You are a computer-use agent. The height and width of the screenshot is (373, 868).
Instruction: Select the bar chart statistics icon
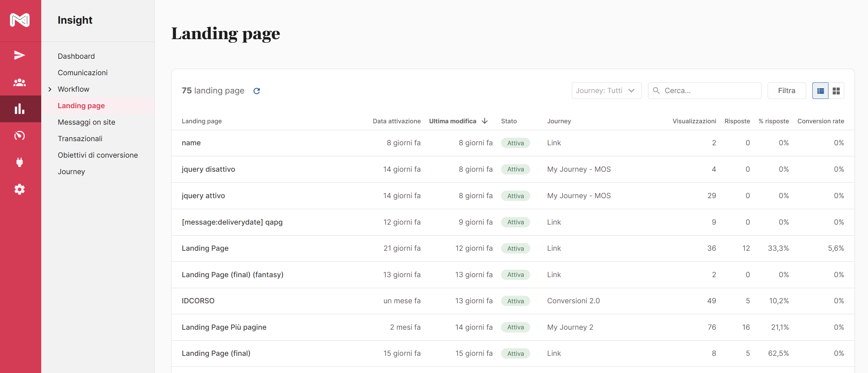(20, 109)
